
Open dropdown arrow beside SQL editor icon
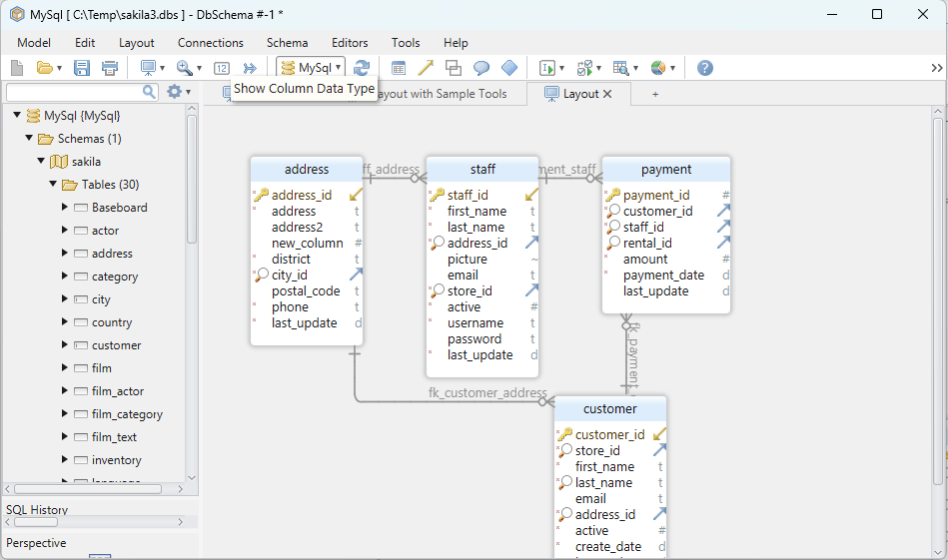561,68
